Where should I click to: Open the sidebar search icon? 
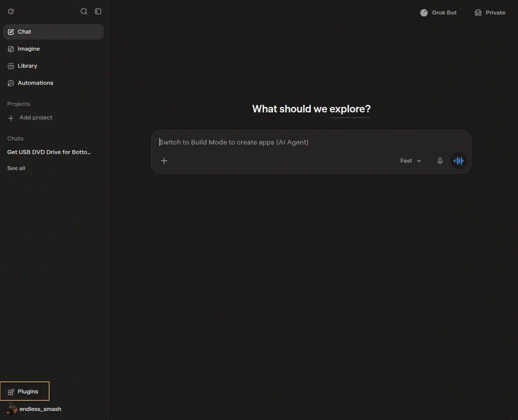[84, 12]
